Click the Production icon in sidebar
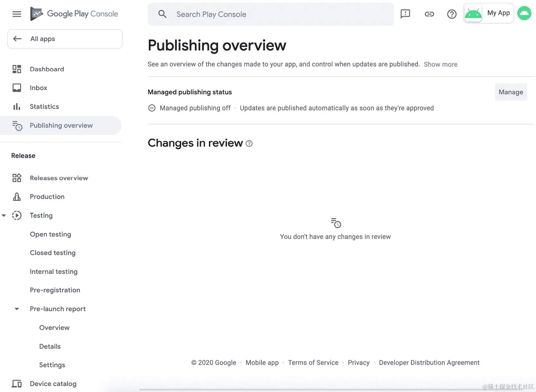This screenshot has width=536, height=392. (x=17, y=197)
